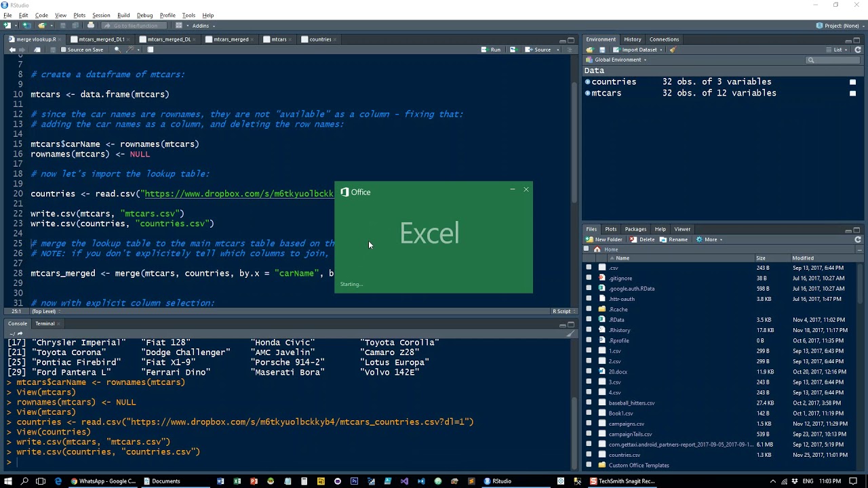Screen dimensions: 868x488
Task: Check the box next to .gitignore
Action: click(589, 278)
